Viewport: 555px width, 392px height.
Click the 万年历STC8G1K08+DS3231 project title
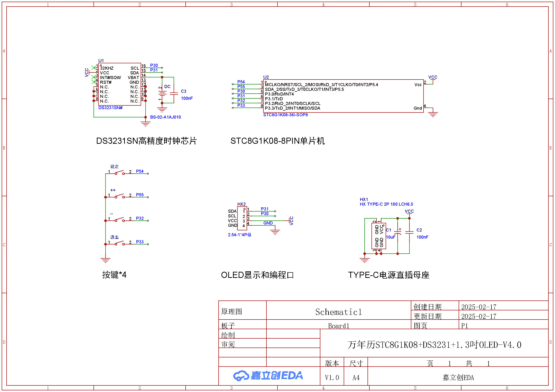coord(434,345)
